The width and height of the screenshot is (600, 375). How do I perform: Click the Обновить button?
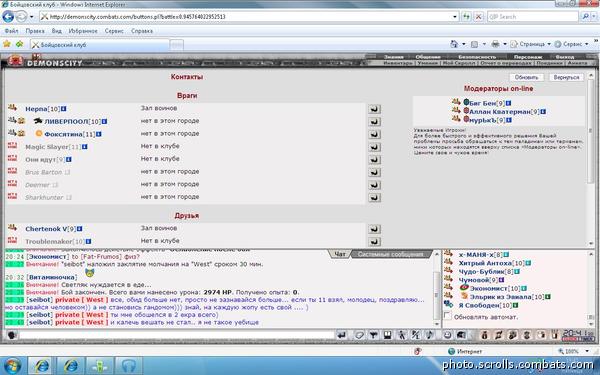[527, 77]
